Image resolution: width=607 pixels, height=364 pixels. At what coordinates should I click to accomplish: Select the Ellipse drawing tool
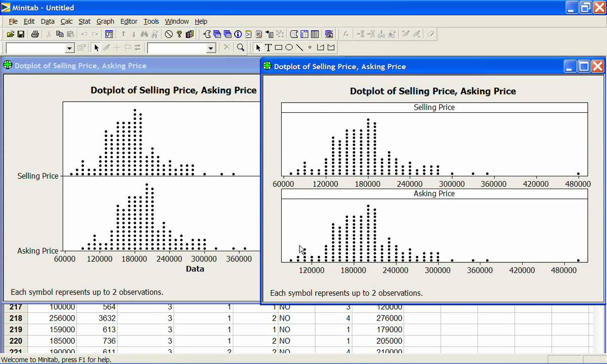click(289, 48)
